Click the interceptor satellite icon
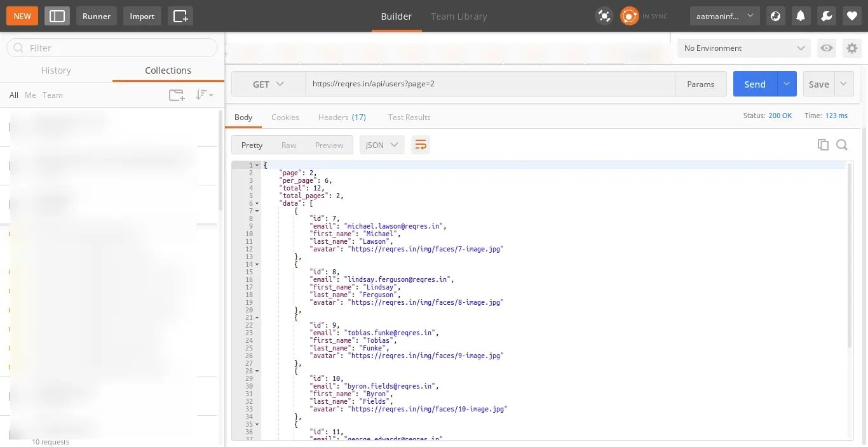868x447 pixels. (604, 16)
